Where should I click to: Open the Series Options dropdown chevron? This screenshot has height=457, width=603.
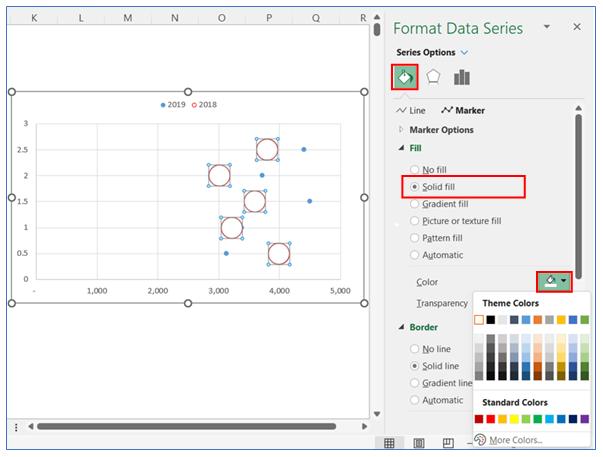pos(464,52)
